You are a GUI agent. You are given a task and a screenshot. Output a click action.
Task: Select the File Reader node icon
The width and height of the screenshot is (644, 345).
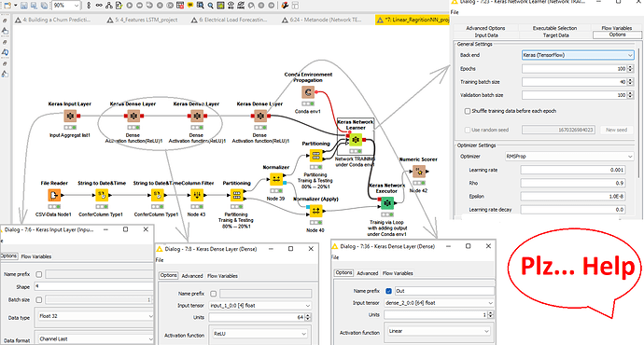(54, 195)
